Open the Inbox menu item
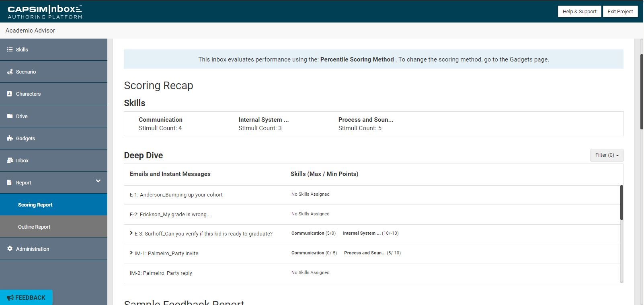 tap(53, 160)
